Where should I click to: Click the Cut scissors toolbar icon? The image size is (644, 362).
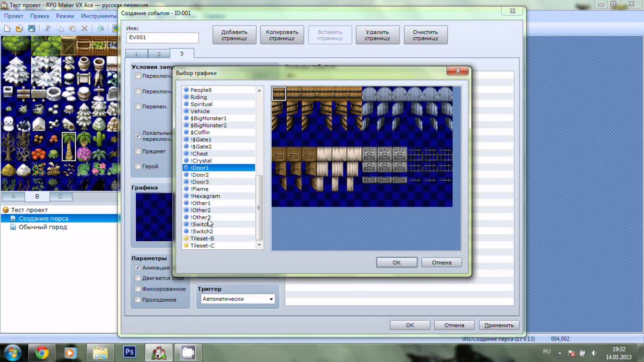click(x=48, y=29)
